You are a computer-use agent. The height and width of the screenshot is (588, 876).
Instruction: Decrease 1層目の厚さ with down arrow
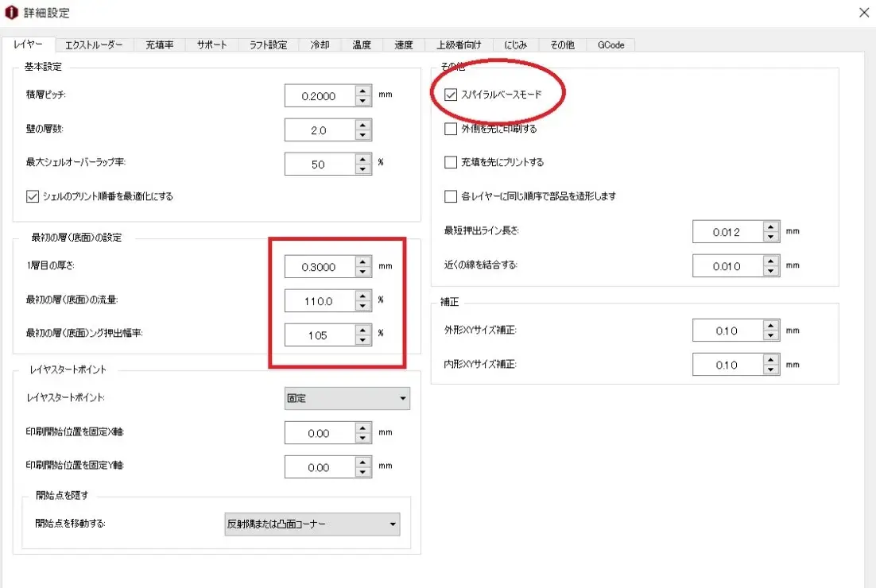363,273
